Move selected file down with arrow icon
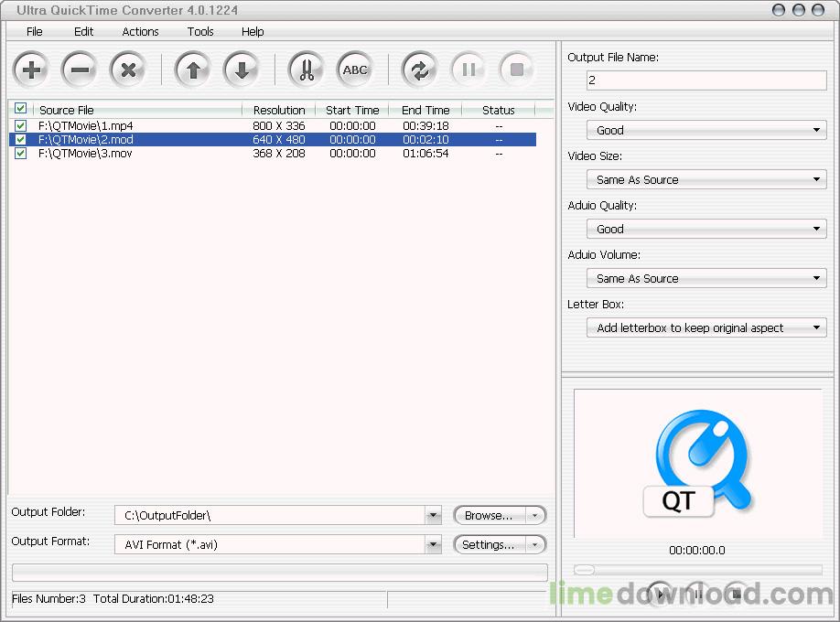 point(241,70)
